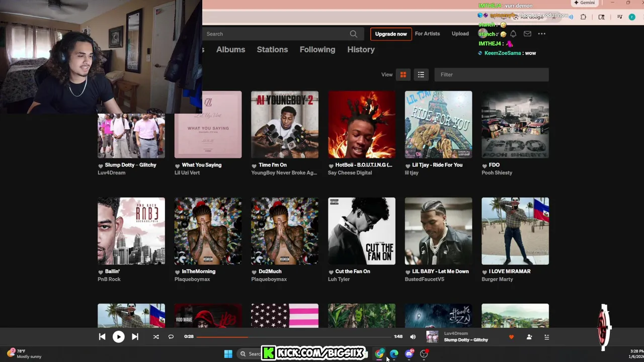Open the Following tab
644x362 pixels.
coord(317,49)
